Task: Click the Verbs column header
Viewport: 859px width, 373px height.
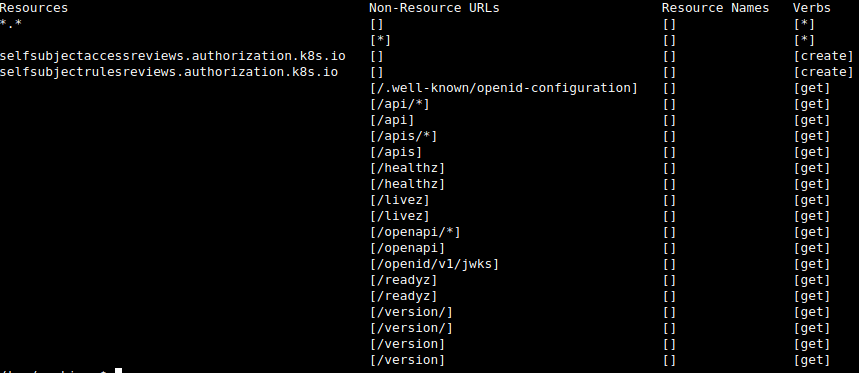Action: pyautogui.click(x=811, y=8)
